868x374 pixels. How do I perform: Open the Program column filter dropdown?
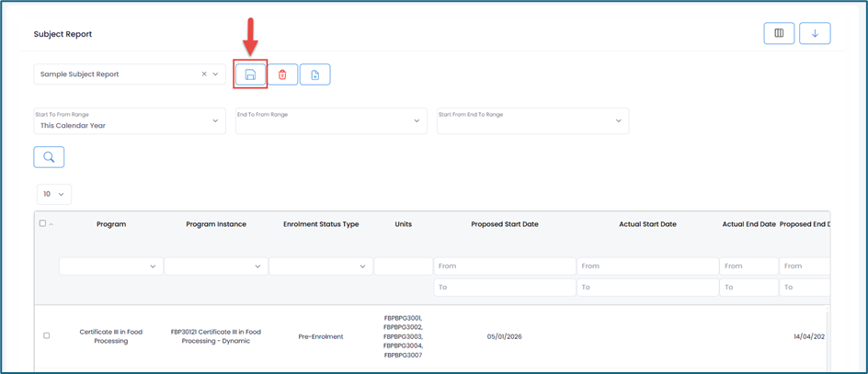(111, 266)
